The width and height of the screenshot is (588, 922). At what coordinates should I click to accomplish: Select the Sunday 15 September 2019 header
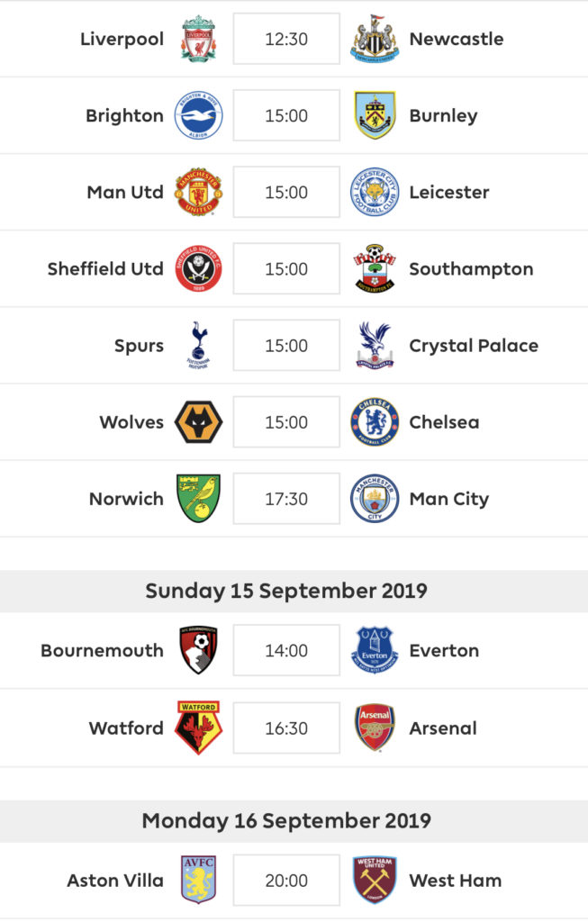point(286,591)
